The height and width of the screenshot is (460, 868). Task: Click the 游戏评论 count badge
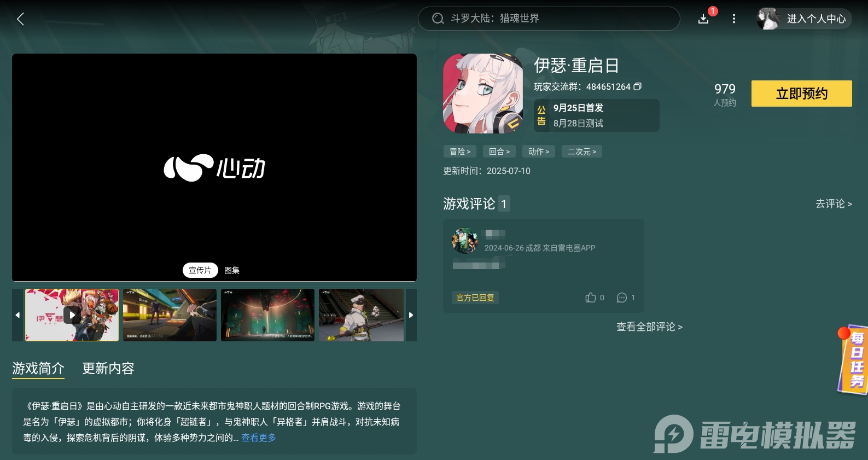pyautogui.click(x=504, y=203)
